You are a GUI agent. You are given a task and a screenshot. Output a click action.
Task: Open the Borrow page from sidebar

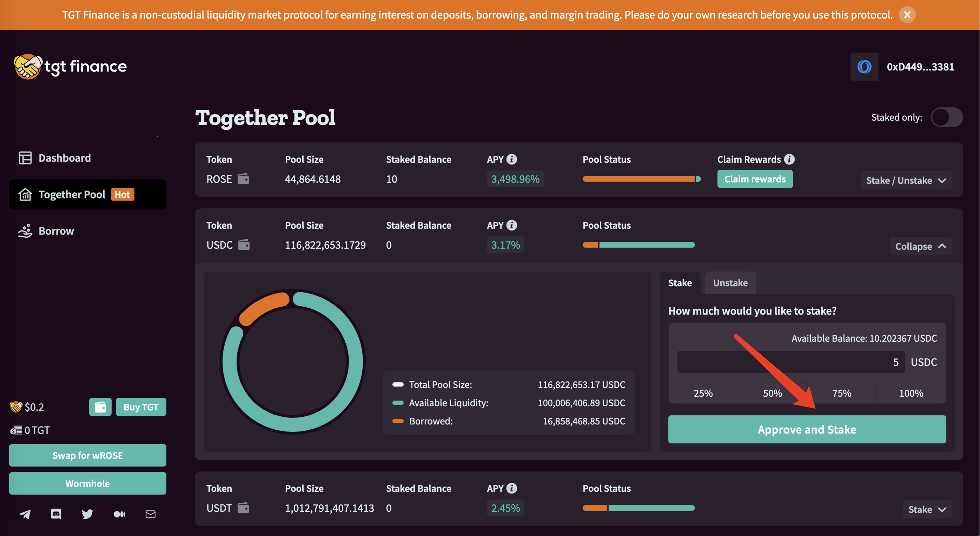56,231
